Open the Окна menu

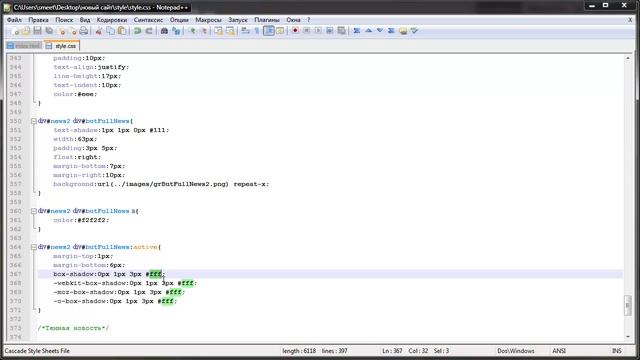[x=293, y=20]
